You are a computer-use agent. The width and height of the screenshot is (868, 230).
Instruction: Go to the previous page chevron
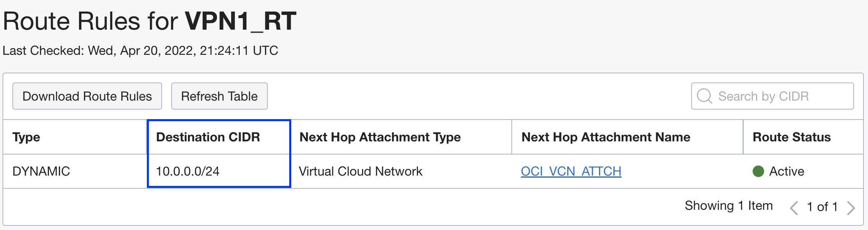[x=794, y=207]
